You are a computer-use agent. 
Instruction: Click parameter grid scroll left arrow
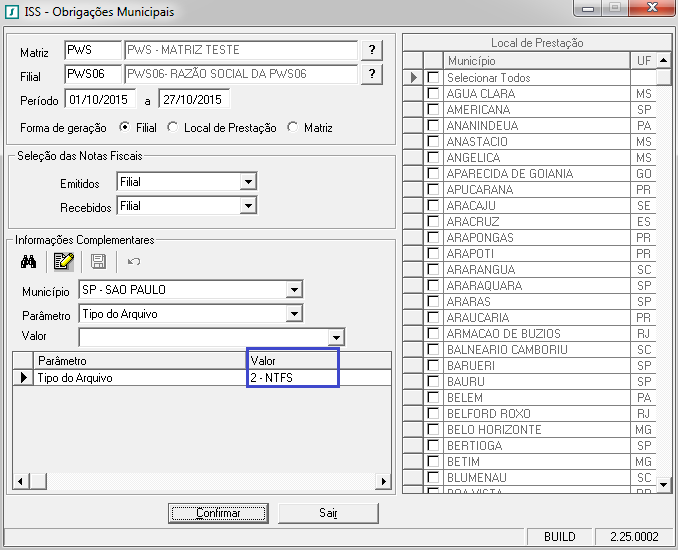(20, 481)
